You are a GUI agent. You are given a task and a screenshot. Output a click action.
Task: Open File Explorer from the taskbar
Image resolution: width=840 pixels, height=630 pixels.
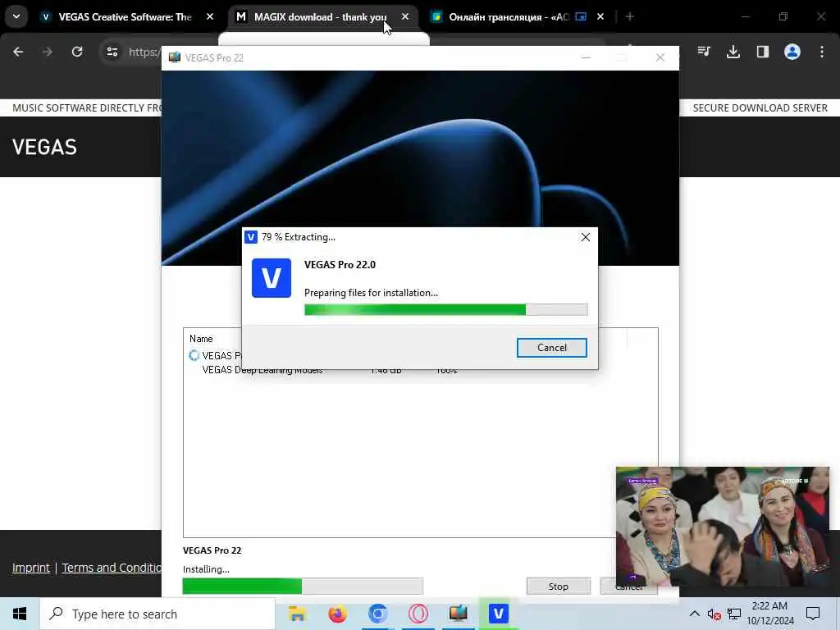[x=297, y=614]
